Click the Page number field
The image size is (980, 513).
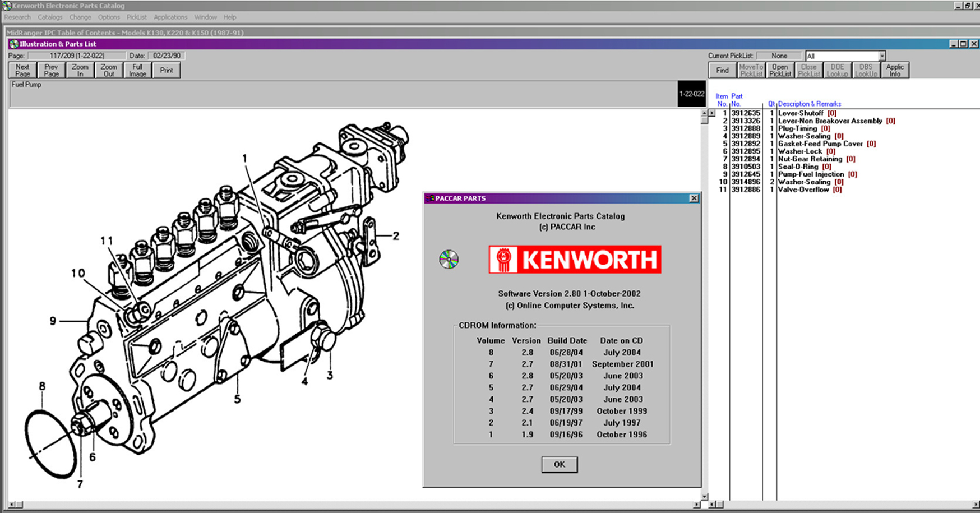point(77,56)
